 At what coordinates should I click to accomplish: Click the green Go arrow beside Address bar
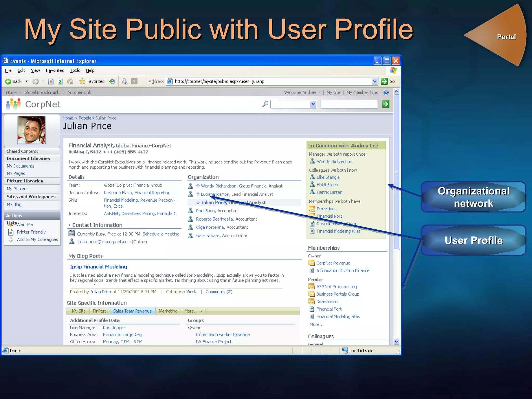coord(384,81)
